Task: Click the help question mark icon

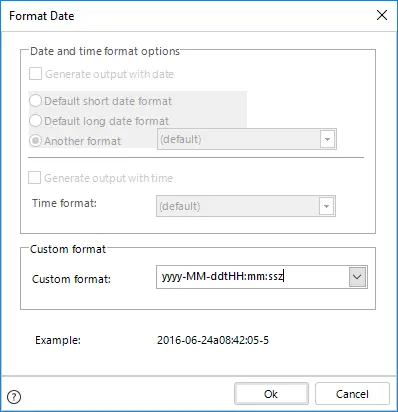Action: pos(14,397)
